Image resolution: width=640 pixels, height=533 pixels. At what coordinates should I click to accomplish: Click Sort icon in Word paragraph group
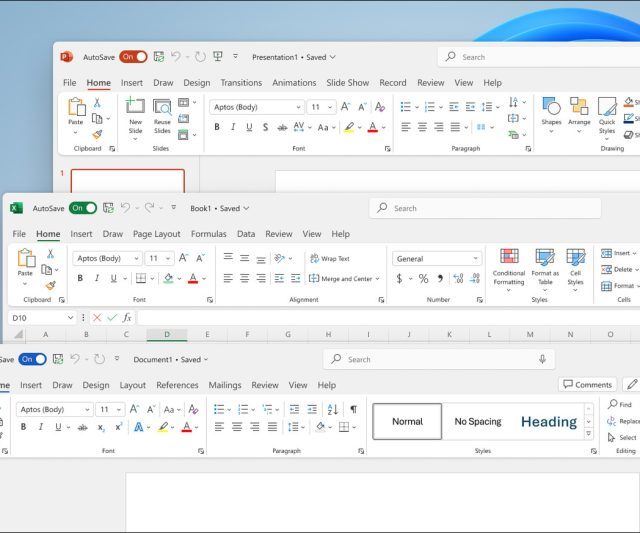pyautogui.click(x=333, y=409)
